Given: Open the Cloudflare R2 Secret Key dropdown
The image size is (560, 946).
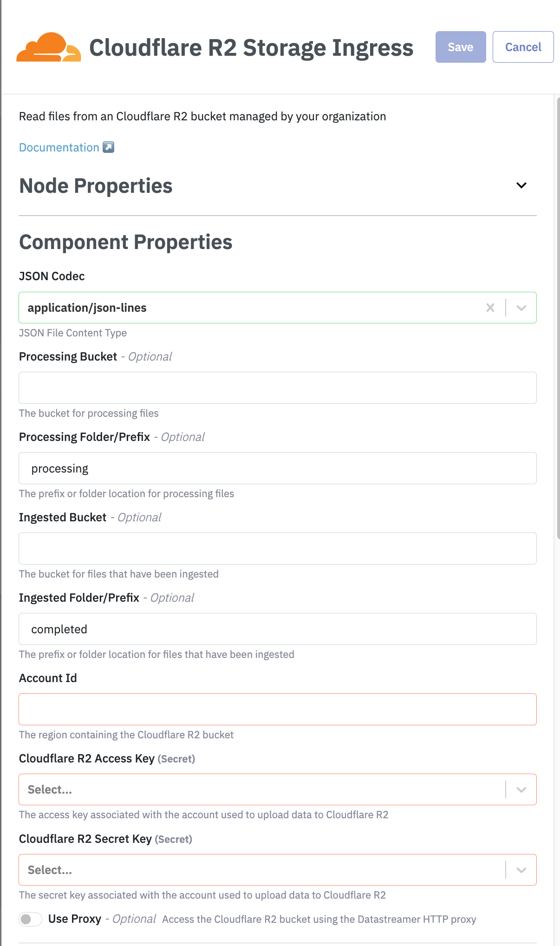Looking at the screenshot, I should pyautogui.click(x=521, y=870).
